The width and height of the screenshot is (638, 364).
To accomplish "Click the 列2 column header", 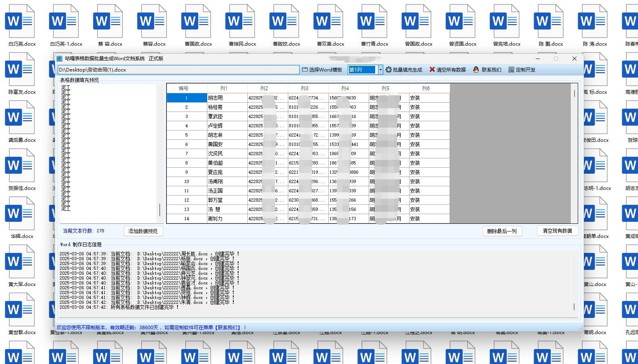I will [x=268, y=88].
